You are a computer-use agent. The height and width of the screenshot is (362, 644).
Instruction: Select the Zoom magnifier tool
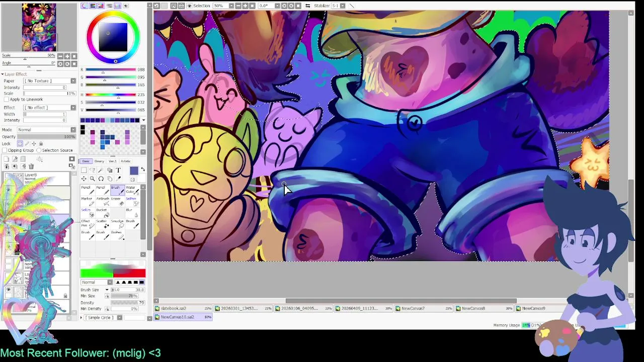92,178
